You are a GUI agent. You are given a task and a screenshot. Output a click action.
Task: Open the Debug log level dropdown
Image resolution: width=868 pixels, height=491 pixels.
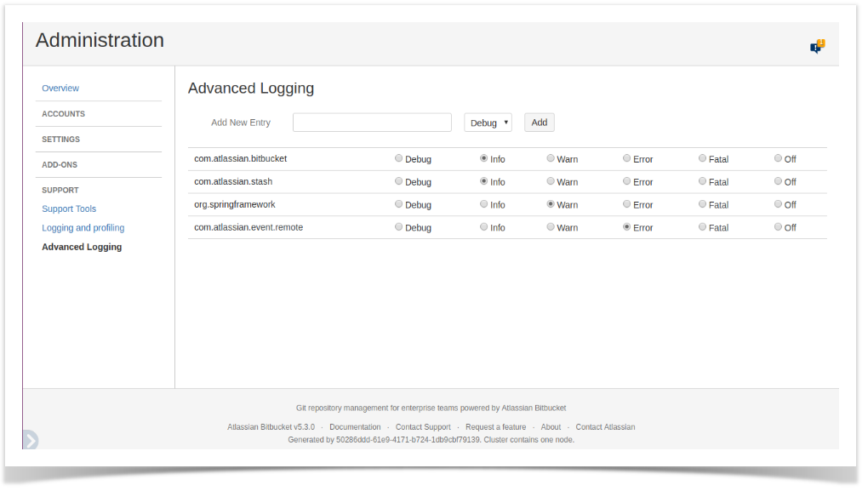(488, 123)
